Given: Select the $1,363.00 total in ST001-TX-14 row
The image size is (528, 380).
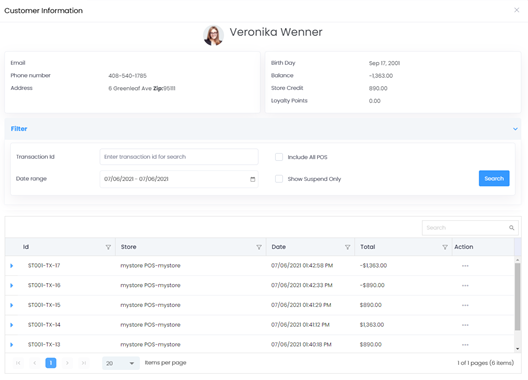Looking at the screenshot, I should click(x=372, y=325).
